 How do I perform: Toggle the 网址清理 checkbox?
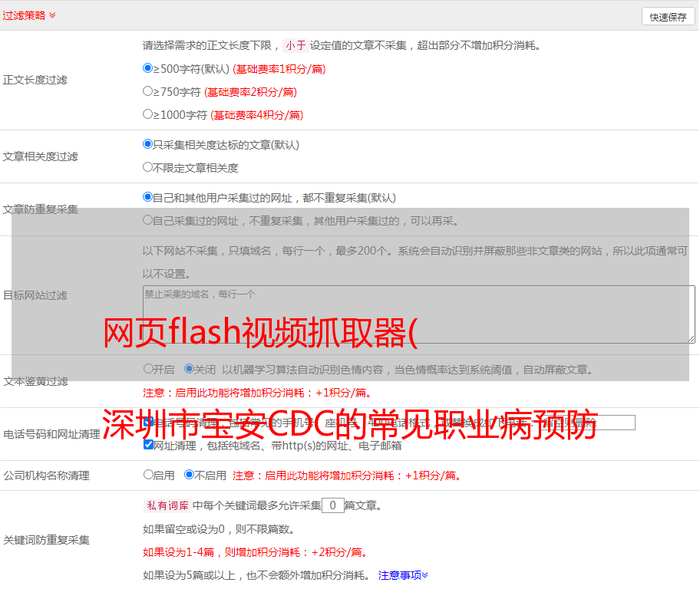[x=149, y=445]
